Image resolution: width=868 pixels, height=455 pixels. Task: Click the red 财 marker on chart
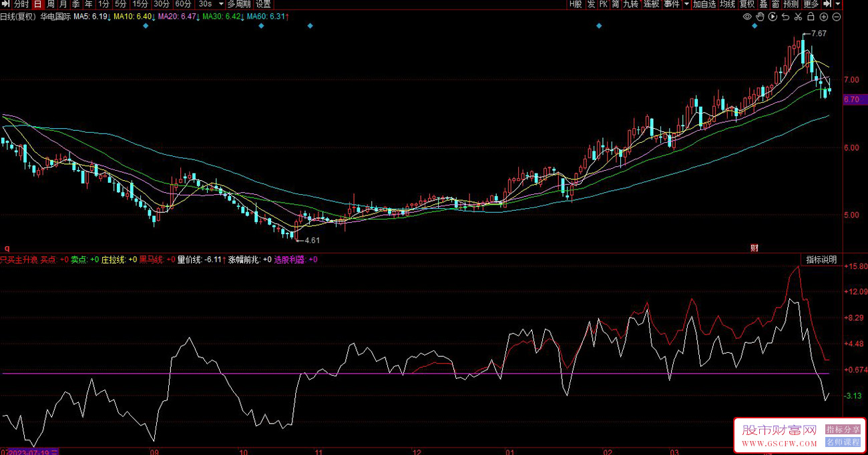[754, 248]
